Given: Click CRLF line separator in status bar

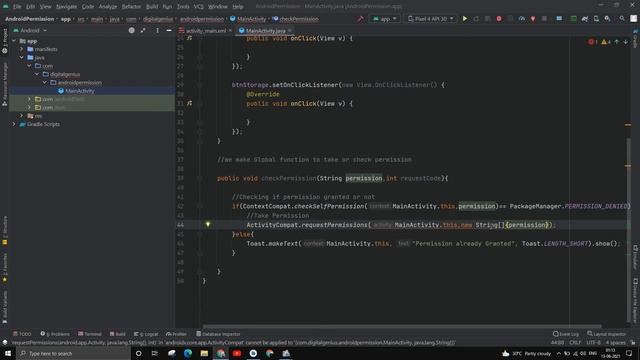Looking at the screenshot, I should point(575,342).
